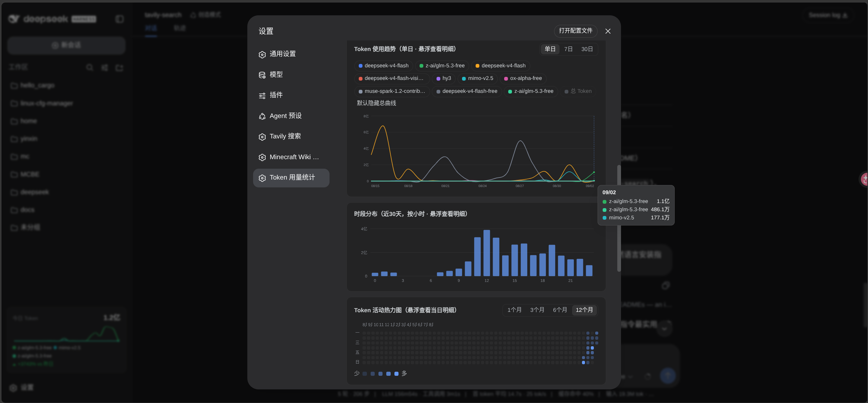
Task: Show the 总 Token total curve
Action: click(x=578, y=91)
